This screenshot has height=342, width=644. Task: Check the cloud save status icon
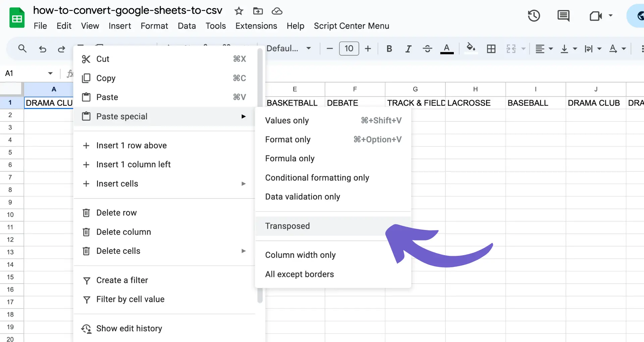[x=277, y=11]
